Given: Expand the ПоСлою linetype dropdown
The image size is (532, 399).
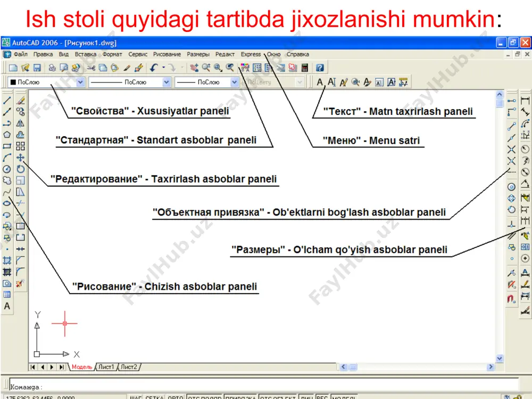Looking at the screenshot, I should [166, 82].
